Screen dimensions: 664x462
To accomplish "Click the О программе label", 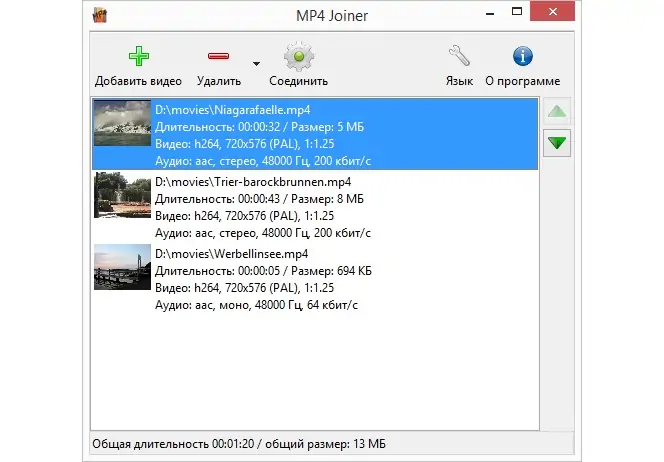I will [523, 81].
